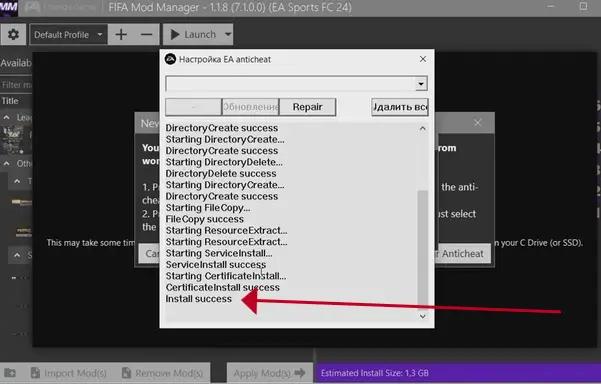Click the folder icon in bottom toolbar
The width and height of the screenshot is (601, 384).
[x=10, y=373]
